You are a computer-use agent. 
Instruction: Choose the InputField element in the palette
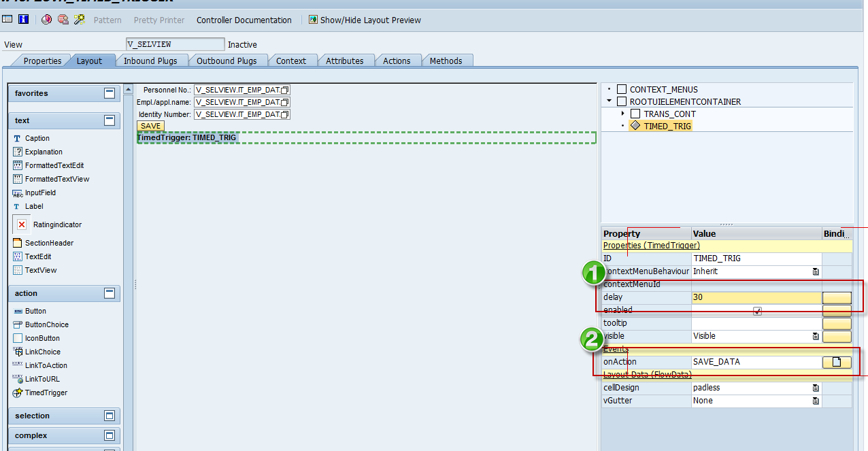click(x=39, y=193)
